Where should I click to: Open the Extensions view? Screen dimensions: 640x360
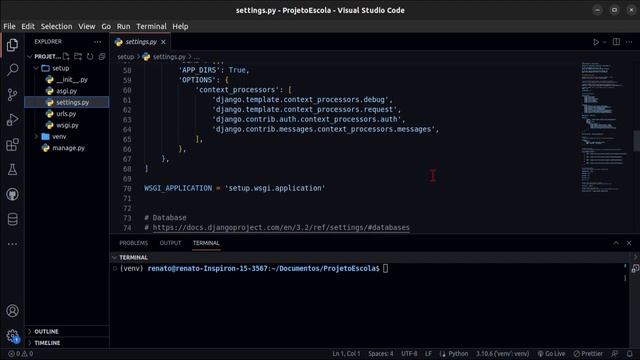[12, 144]
